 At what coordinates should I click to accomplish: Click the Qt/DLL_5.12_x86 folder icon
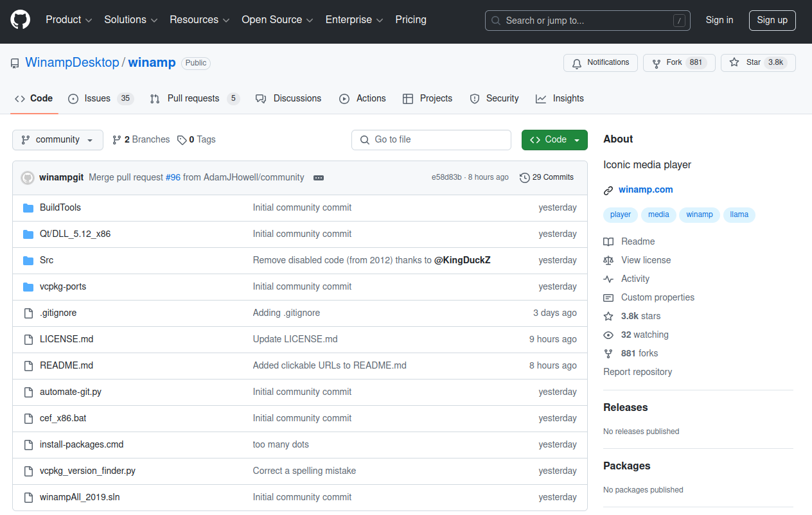[x=28, y=234]
